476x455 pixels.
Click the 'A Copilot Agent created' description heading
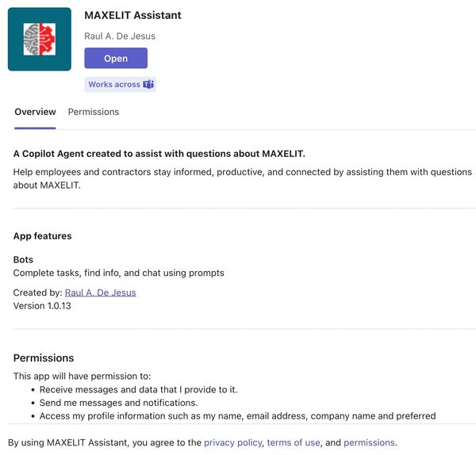[x=159, y=154]
